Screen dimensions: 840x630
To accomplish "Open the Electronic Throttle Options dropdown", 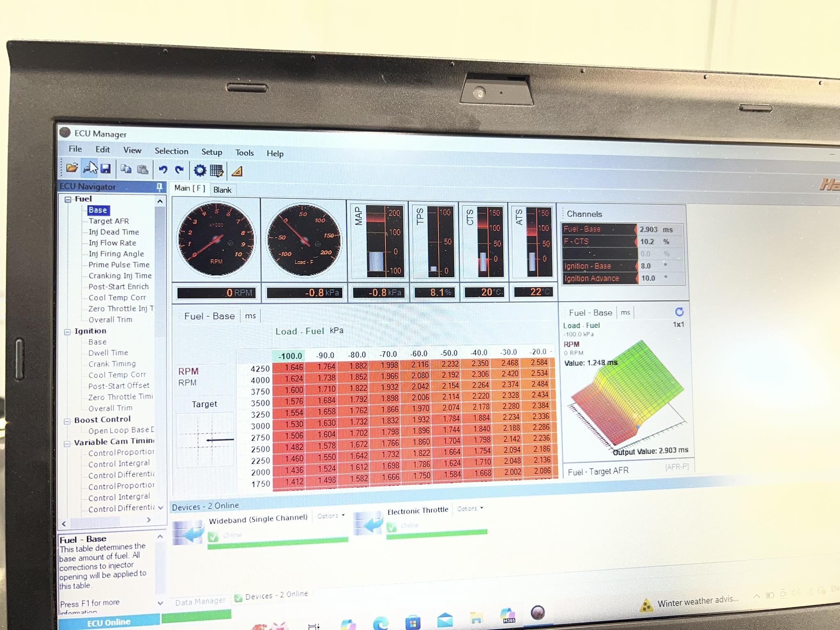I will [x=470, y=509].
